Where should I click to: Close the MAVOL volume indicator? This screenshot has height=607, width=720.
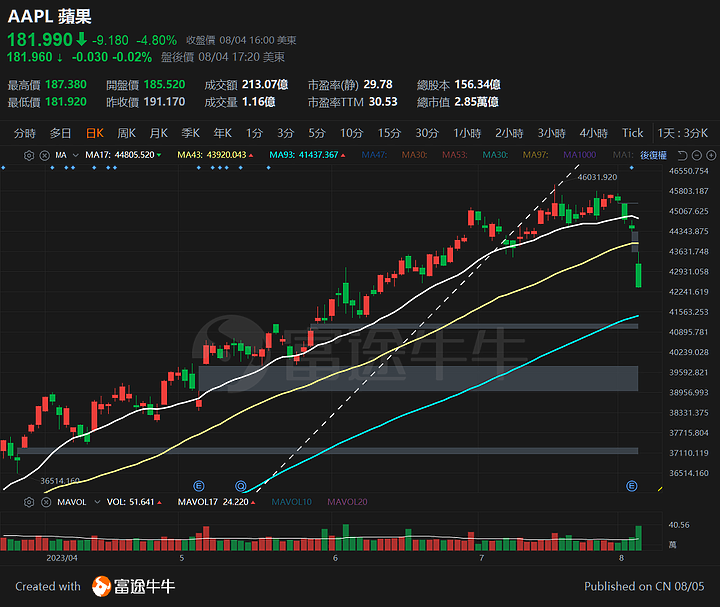click(46, 502)
